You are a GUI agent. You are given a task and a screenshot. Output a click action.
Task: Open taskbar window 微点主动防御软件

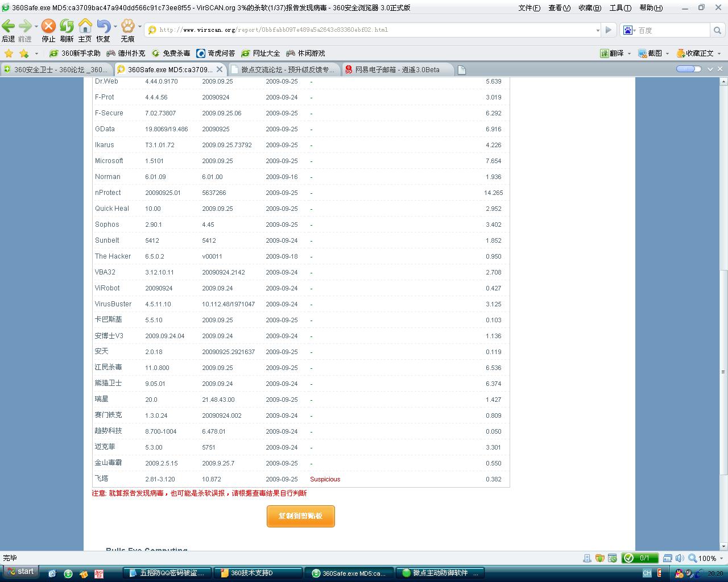tap(440, 573)
